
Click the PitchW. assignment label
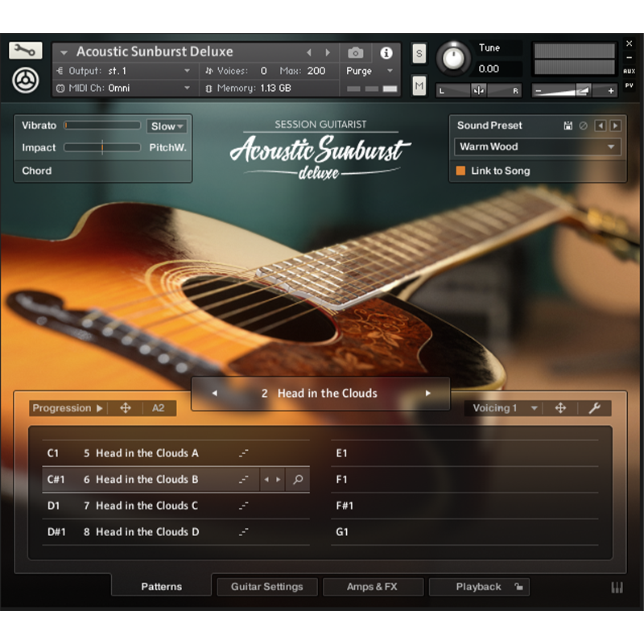tap(167, 147)
